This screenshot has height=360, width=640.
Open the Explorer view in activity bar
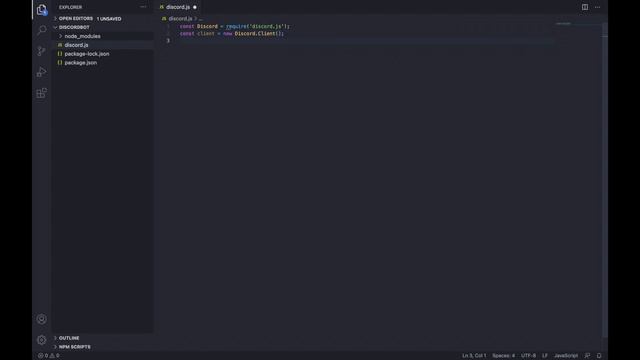pyautogui.click(x=42, y=9)
